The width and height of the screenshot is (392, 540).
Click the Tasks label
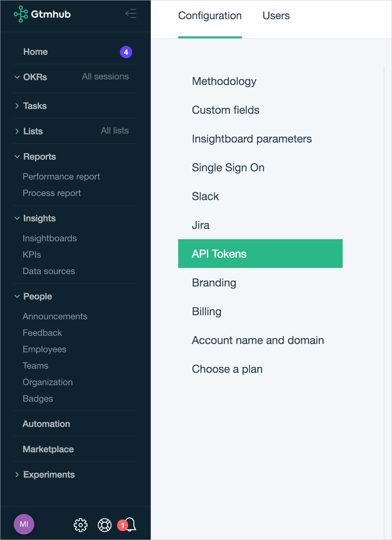click(35, 106)
